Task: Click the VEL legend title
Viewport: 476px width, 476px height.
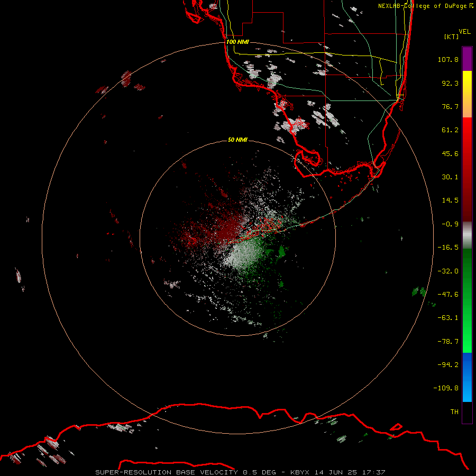Action: [464, 31]
